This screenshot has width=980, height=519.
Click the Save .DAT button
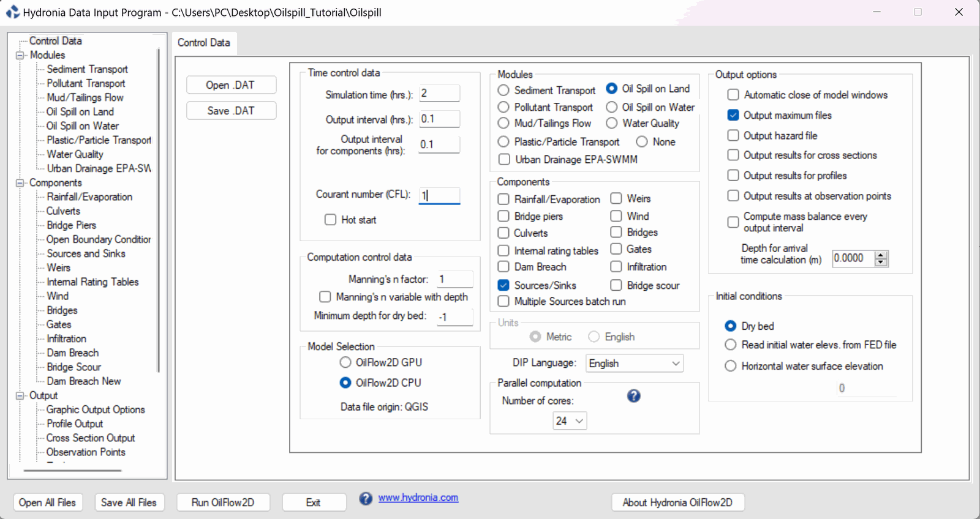pyautogui.click(x=231, y=111)
